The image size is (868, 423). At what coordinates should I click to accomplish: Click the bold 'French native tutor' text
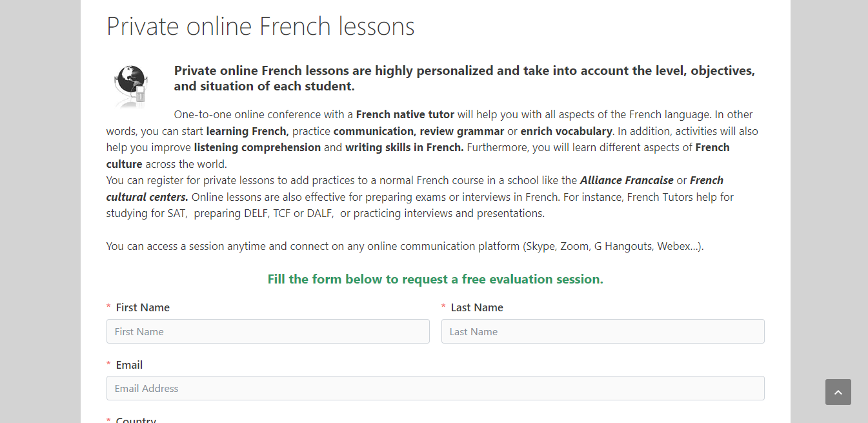click(405, 114)
